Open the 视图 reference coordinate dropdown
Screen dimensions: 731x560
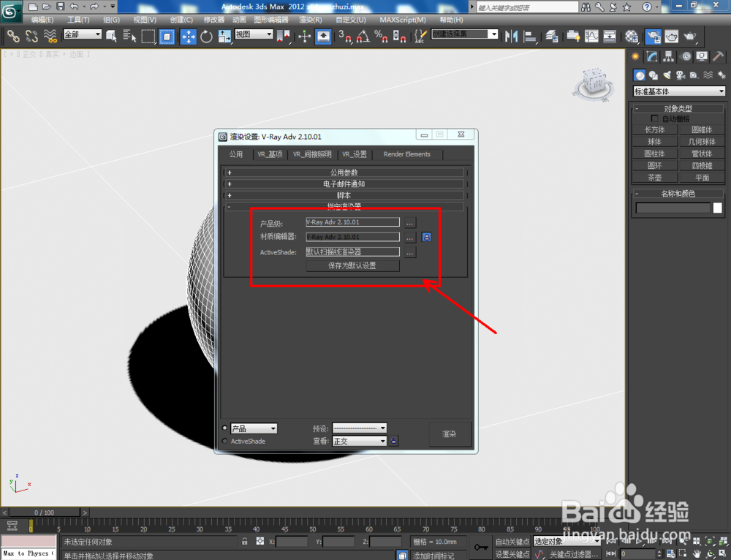pos(254,34)
